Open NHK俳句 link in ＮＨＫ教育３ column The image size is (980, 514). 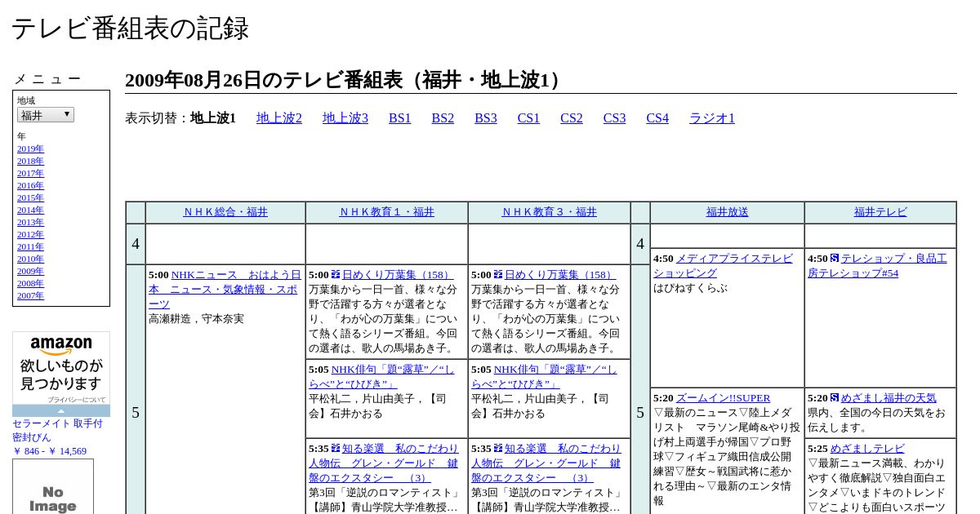(x=544, y=376)
